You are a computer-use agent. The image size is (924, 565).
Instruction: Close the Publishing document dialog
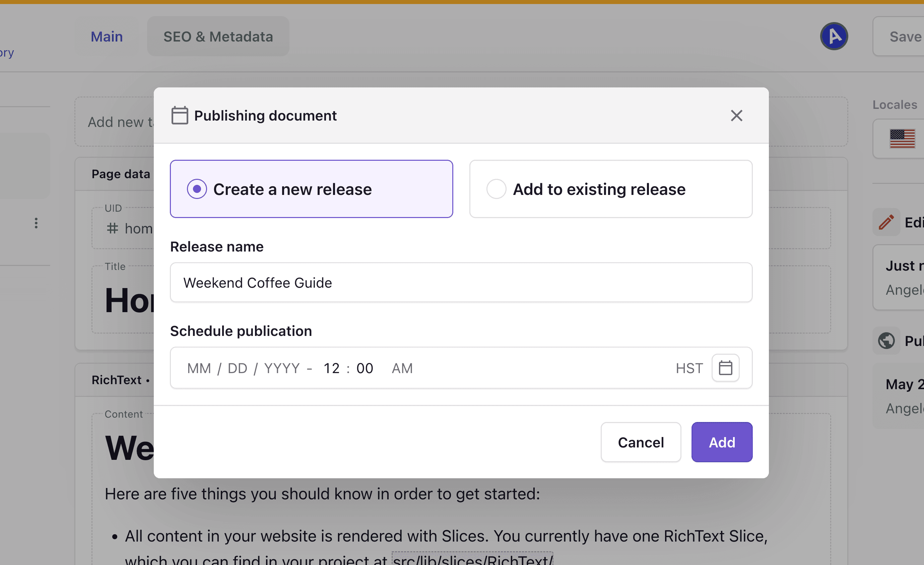pos(736,116)
